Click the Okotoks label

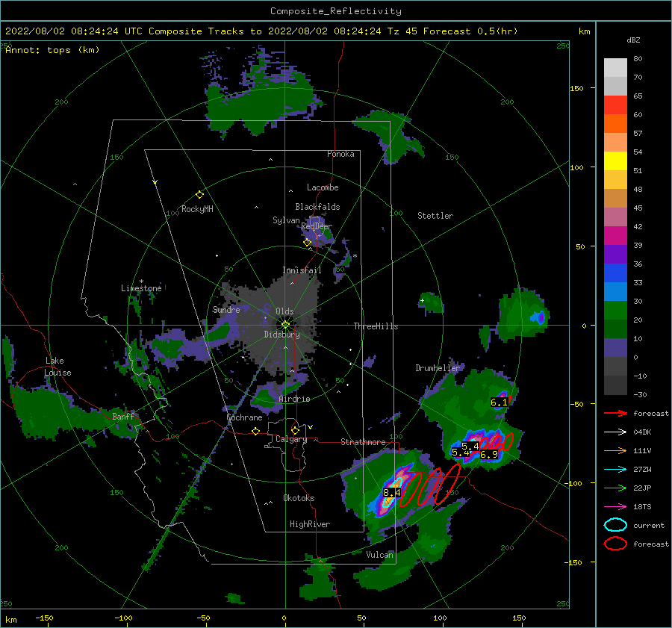click(x=299, y=497)
